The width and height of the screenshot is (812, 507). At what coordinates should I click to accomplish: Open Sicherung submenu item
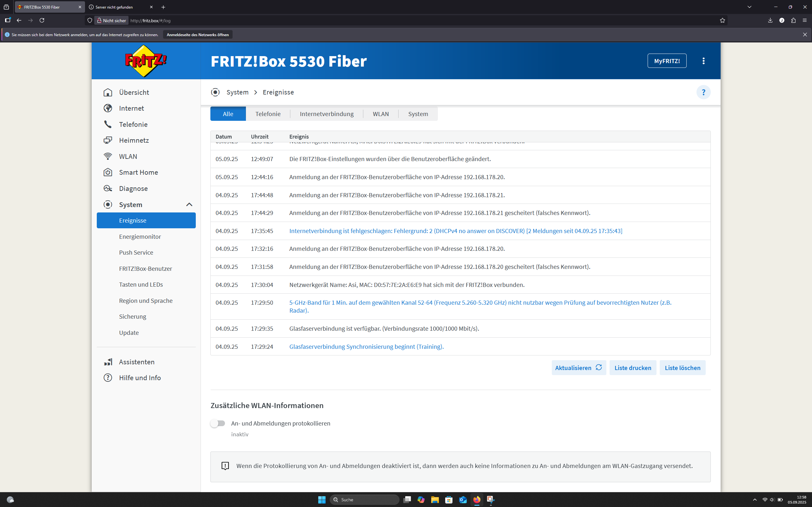(x=146, y=316)
